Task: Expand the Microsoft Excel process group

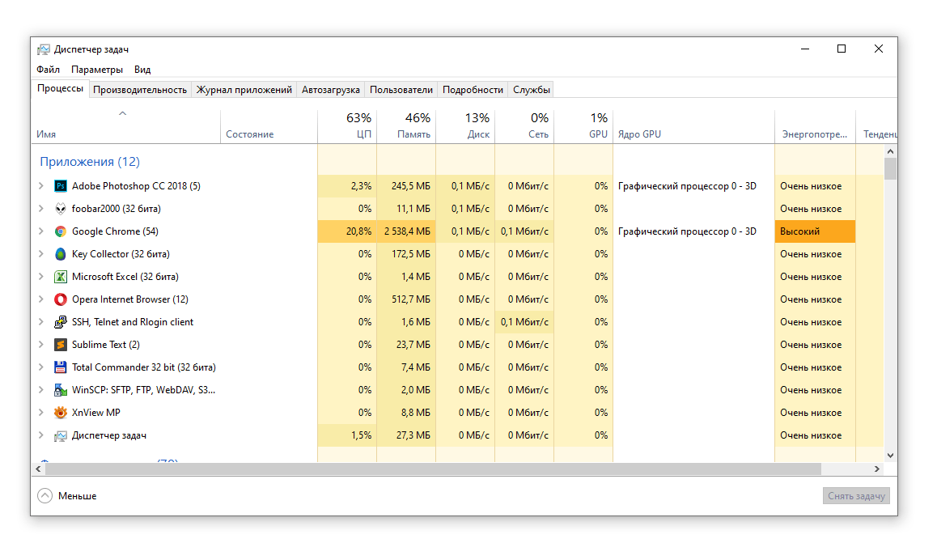Action: tap(40, 277)
